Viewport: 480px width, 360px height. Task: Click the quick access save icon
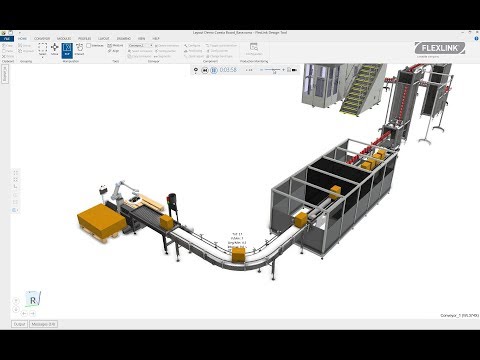coord(10,33)
